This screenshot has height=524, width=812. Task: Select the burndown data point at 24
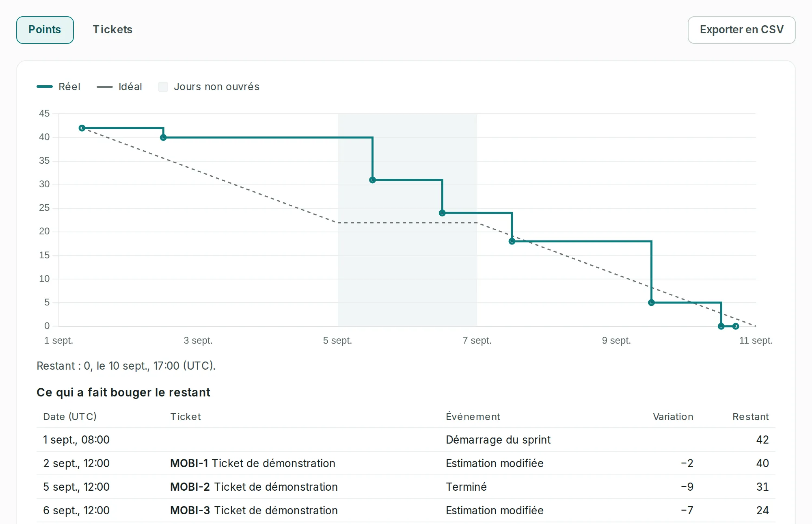442,213
